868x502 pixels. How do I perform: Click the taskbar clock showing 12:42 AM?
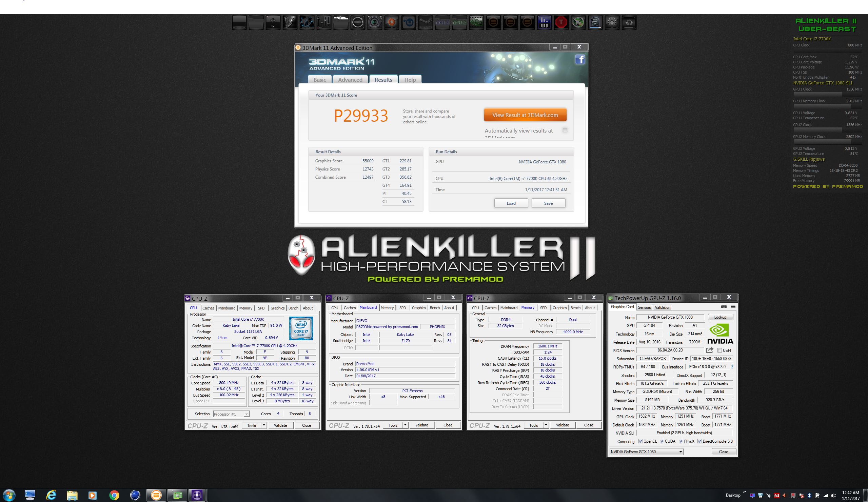pyautogui.click(x=850, y=496)
